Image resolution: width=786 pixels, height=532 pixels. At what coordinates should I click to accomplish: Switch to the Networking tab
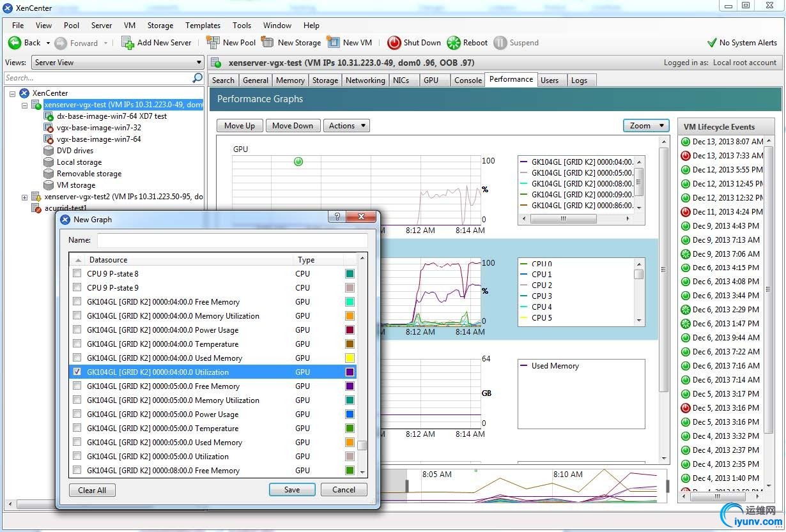click(x=365, y=80)
